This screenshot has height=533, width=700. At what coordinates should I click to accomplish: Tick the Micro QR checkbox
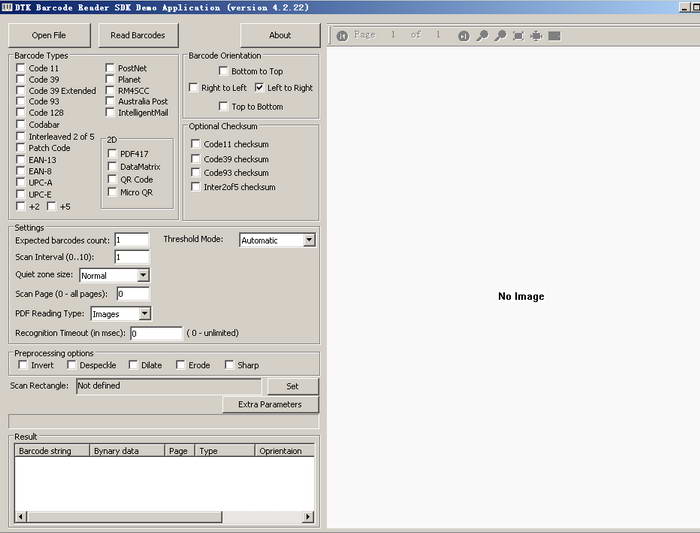[112, 192]
